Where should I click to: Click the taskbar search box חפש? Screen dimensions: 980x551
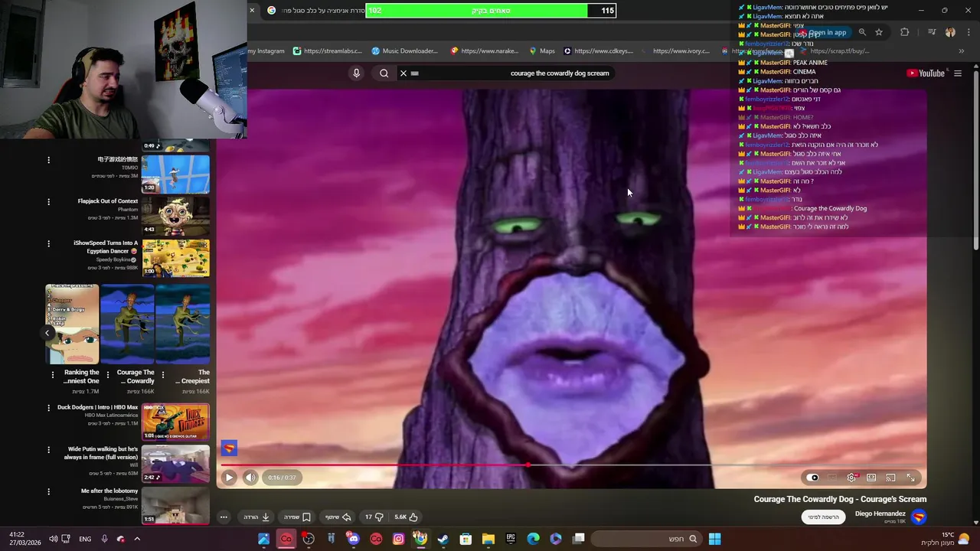[x=645, y=539]
